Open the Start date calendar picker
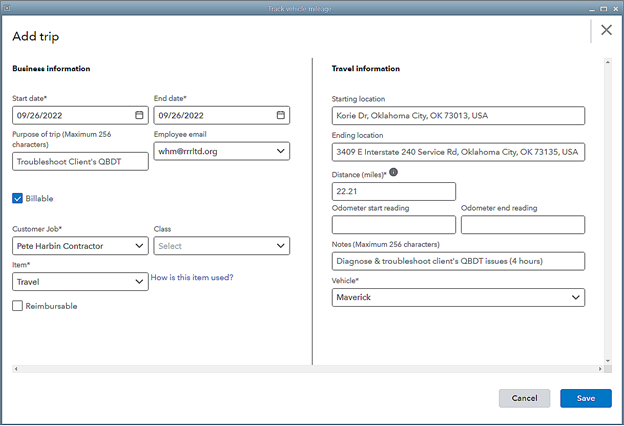 [x=139, y=115]
